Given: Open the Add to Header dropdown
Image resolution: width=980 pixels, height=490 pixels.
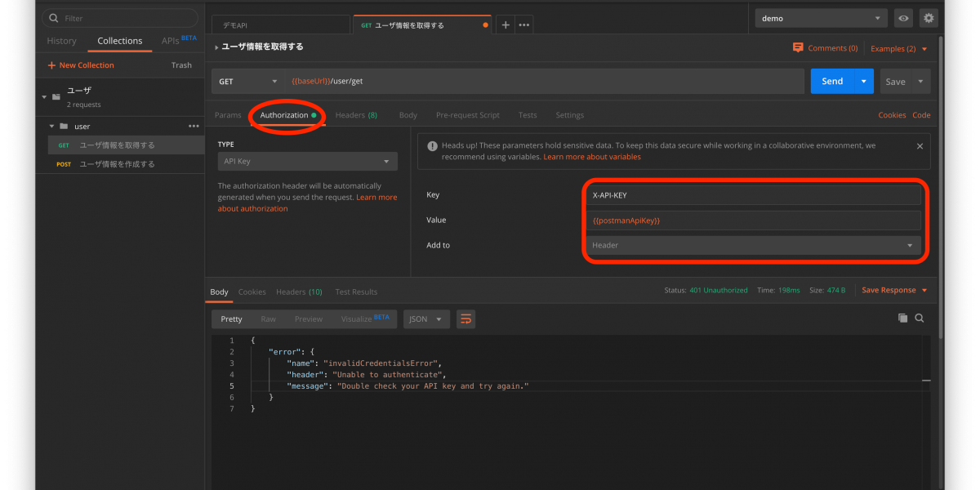Looking at the screenshot, I should click(x=752, y=245).
